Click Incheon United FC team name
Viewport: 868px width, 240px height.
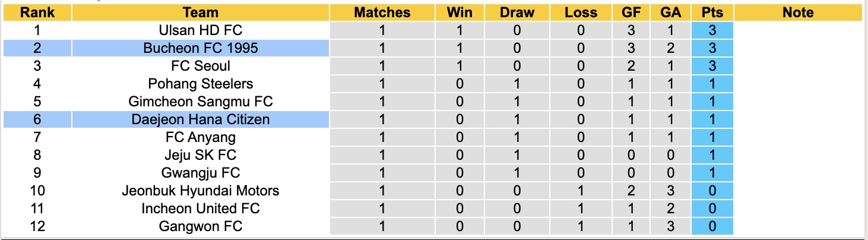click(201, 209)
